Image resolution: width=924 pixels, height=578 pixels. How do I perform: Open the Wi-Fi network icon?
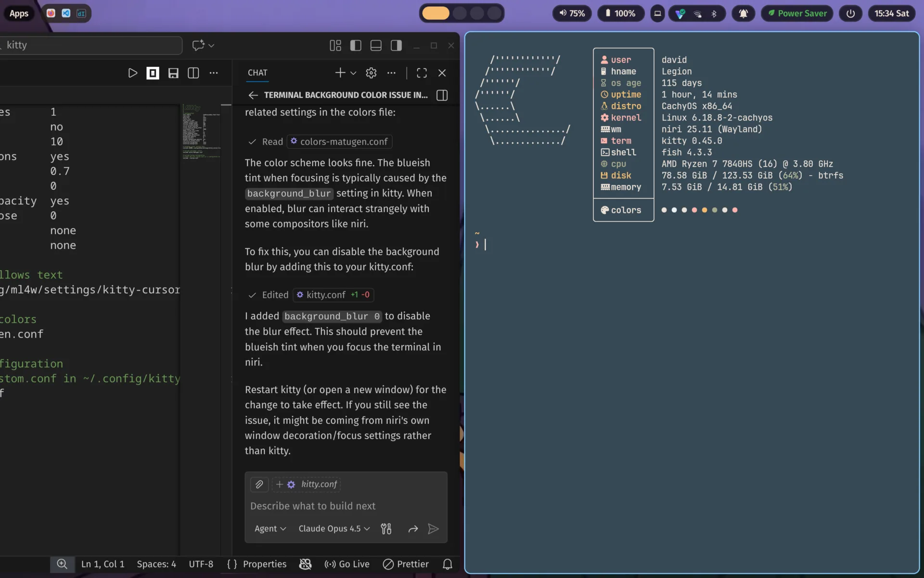(x=697, y=13)
